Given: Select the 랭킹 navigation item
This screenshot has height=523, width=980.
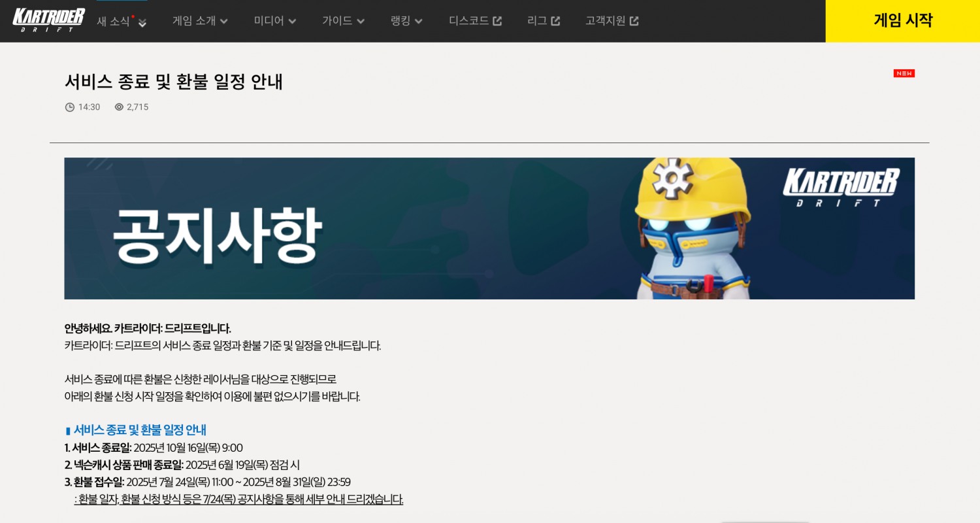Looking at the screenshot, I should coord(405,21).
